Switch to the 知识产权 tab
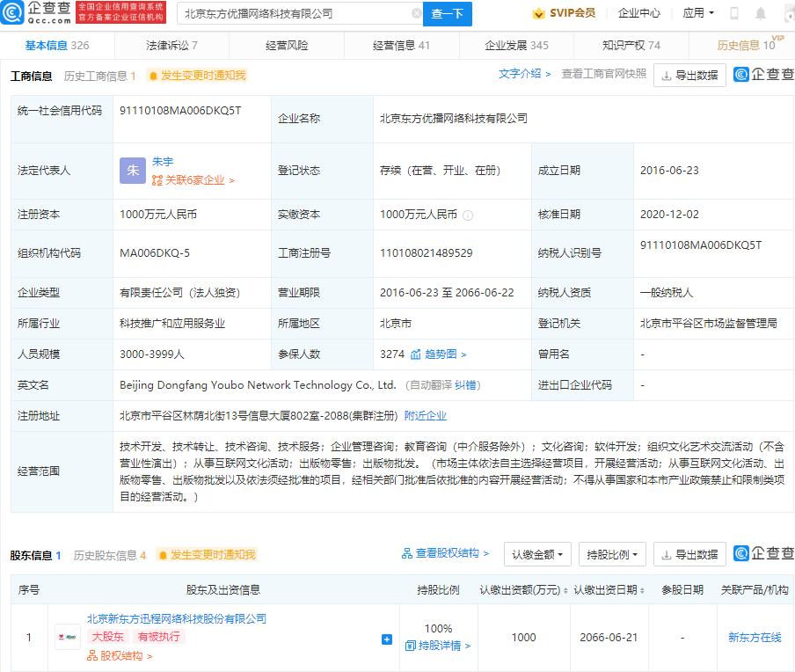The width and height of the screenshot is (795, 672). point(631,46)
